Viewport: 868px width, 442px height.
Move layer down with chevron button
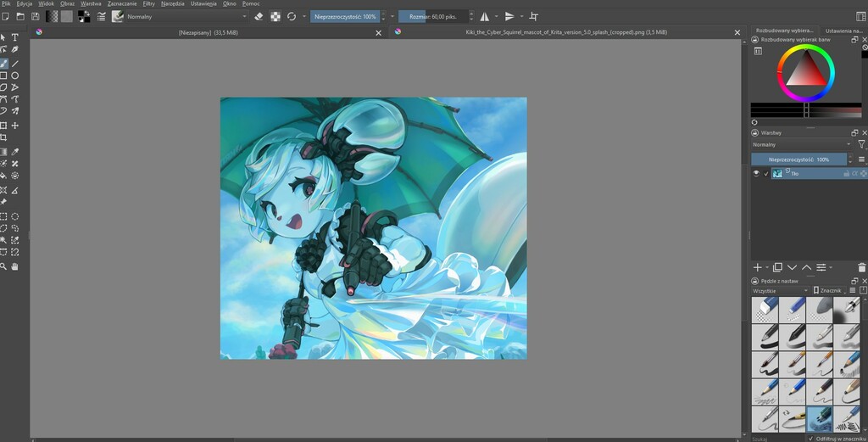coord(793,267)
